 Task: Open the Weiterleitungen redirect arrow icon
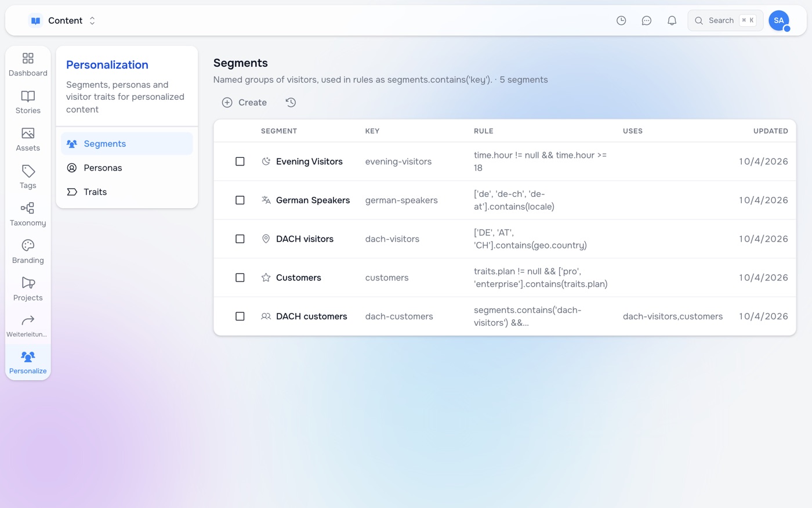(28, 320)
